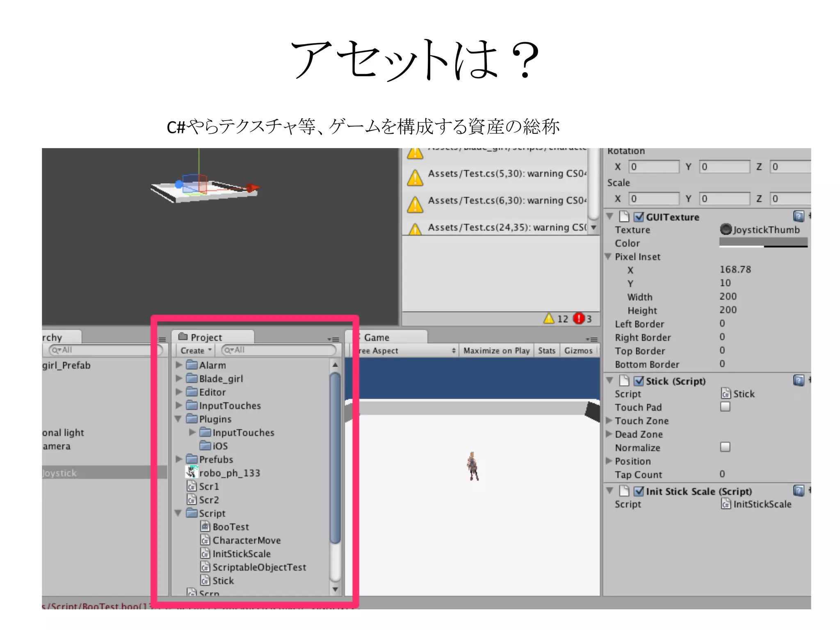Screen dimensions: 840x630
Task: Expand the Touch Zone property
Action: (x=609, y=420)
